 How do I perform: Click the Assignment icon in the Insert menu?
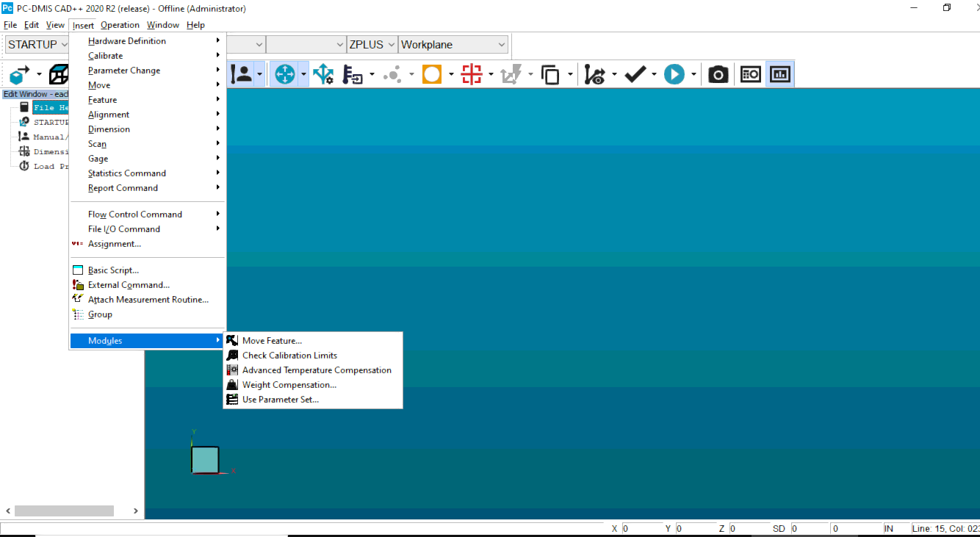click(76, 243)
